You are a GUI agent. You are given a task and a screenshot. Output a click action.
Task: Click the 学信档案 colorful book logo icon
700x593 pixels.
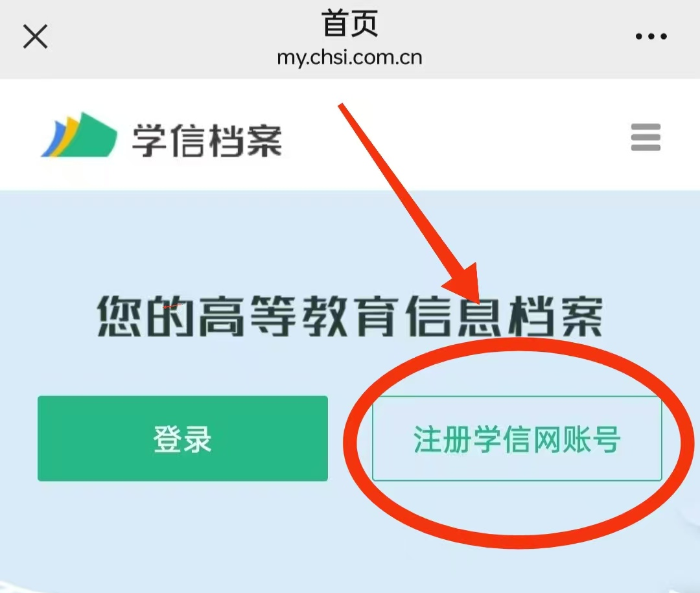78,135
